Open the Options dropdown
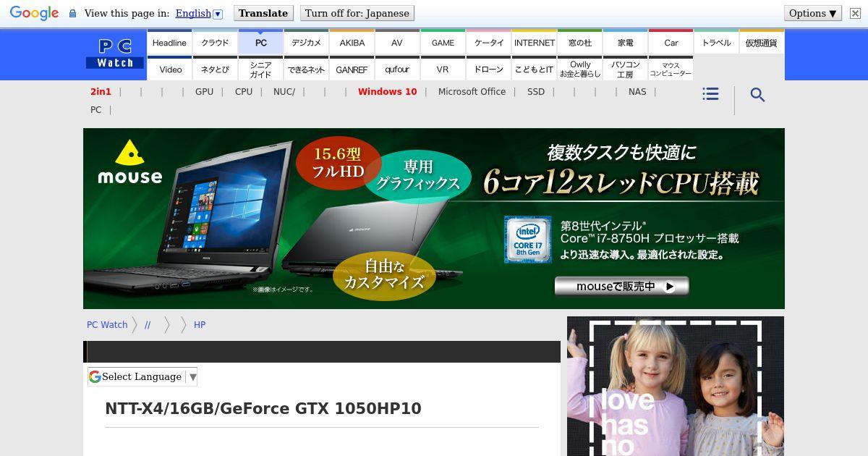This screenshot has width=868, height=456. [x=813, y=13]
